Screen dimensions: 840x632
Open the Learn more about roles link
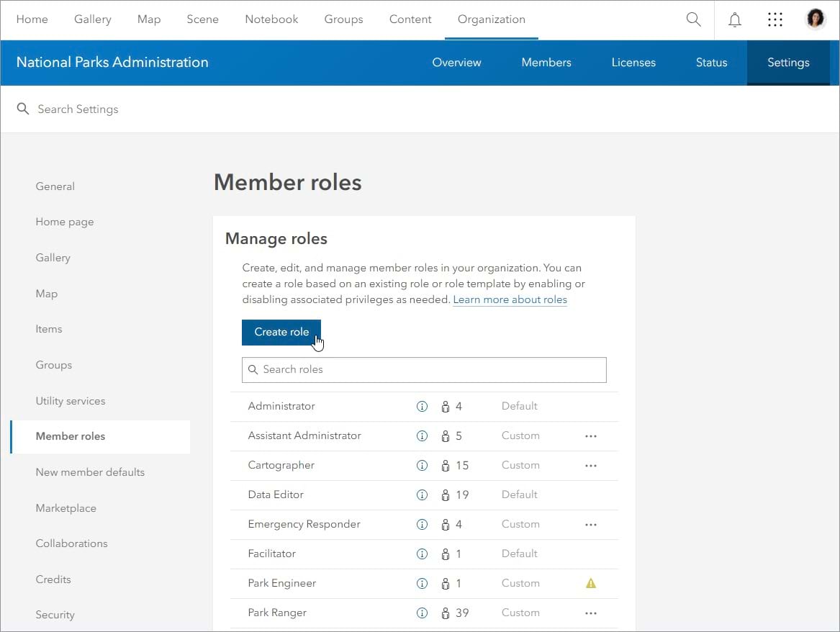[x=510, y=299]
